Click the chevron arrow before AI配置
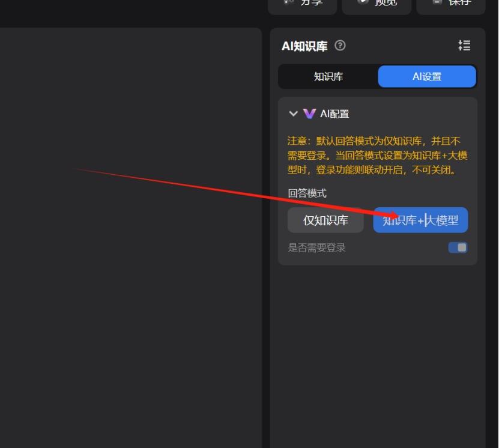Viewport: 499px width, 448px height. [293, 113]
